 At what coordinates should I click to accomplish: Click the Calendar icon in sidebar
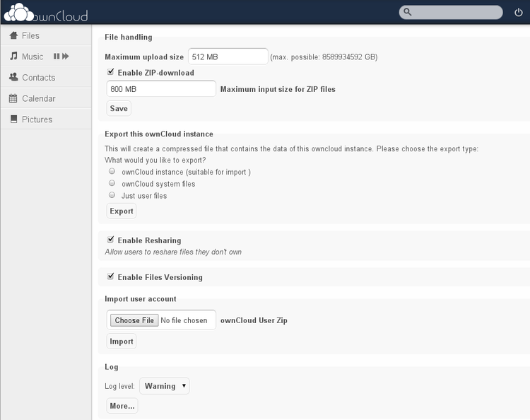[13, 99]
